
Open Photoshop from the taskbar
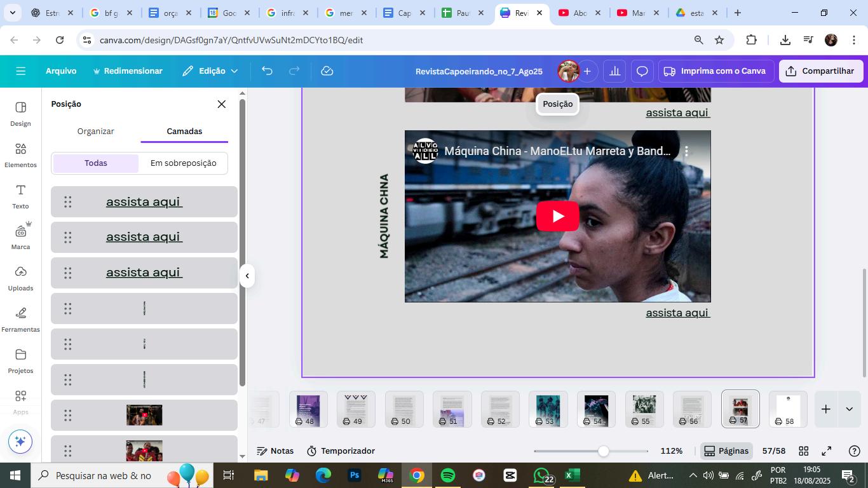click(355, 475)
